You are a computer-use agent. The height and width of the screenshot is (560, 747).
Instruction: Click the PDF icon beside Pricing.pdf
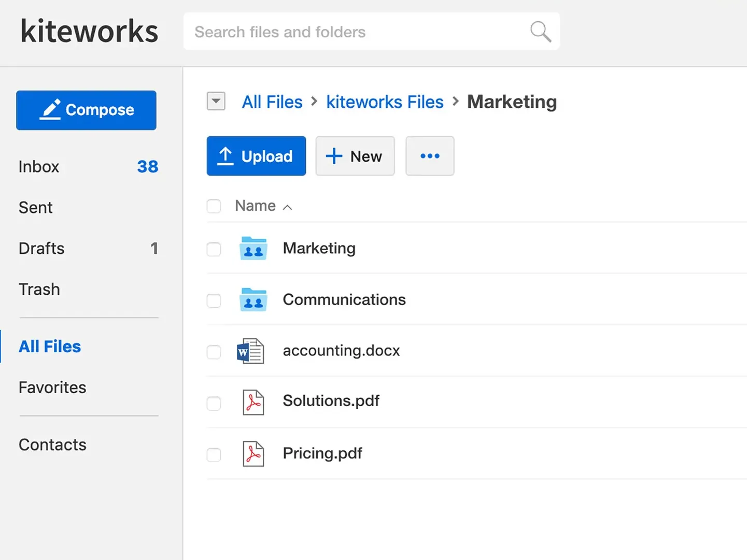253,453
